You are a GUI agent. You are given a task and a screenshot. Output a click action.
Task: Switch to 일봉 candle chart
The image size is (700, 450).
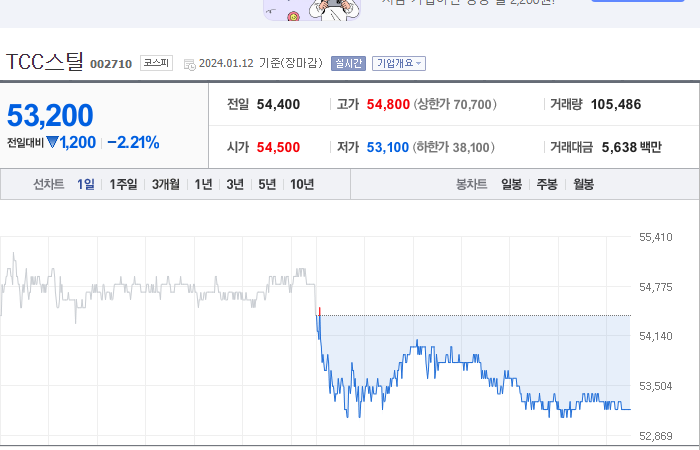pos(511,184)
